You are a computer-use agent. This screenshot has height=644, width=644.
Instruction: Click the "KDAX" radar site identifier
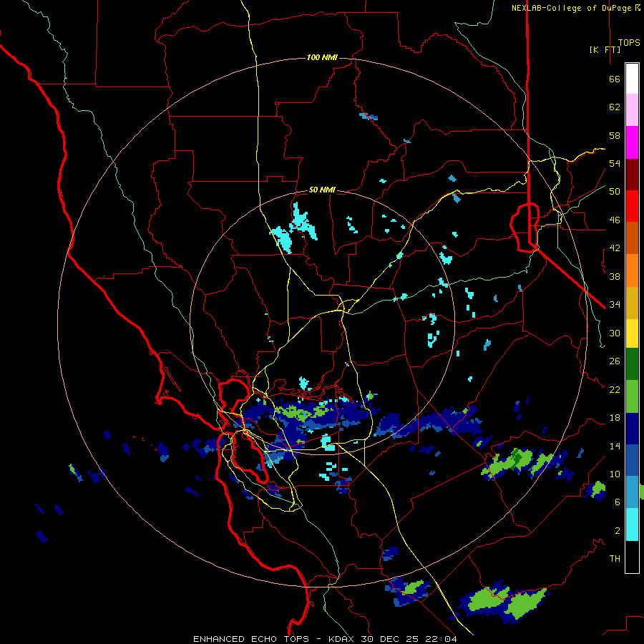[342, 639]
